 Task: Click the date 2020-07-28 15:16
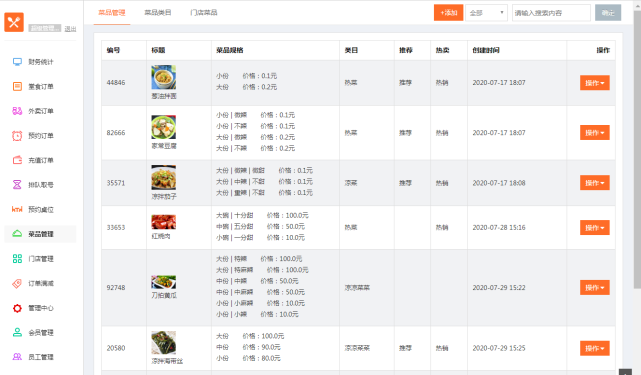point(499,227)
